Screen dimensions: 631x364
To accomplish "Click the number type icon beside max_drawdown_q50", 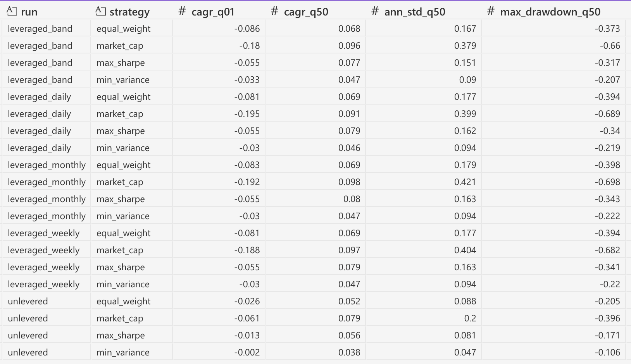I will click(x=491, y=11).
